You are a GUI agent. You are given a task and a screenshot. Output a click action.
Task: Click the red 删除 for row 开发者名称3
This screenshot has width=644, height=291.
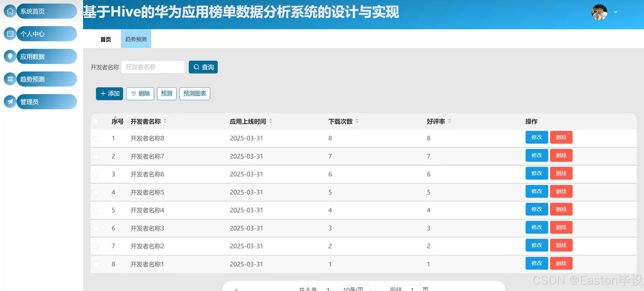[561, 227]
